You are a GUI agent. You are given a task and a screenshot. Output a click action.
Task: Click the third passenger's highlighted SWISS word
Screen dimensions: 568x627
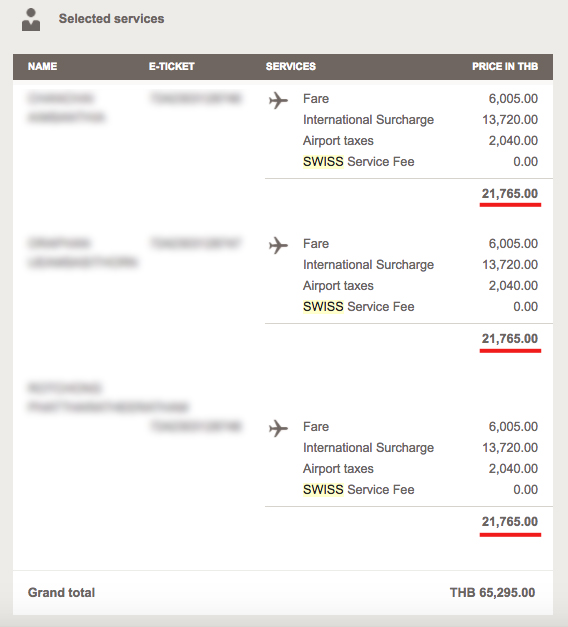pos(323,489)
